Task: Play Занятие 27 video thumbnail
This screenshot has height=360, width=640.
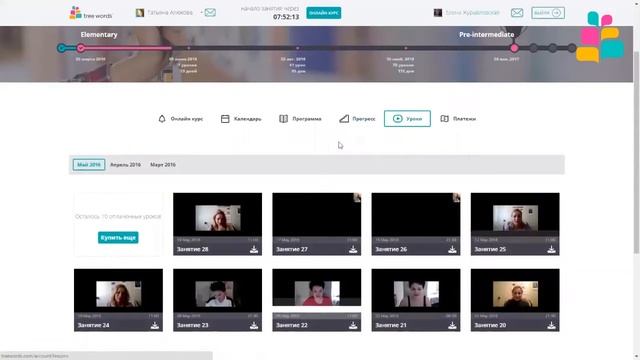Action: pos(317,218)
